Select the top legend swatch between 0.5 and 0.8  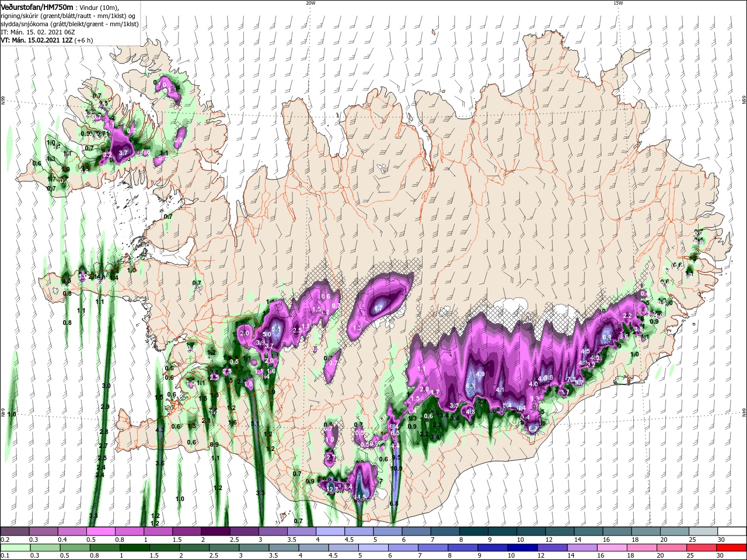[x=100, y=531]
